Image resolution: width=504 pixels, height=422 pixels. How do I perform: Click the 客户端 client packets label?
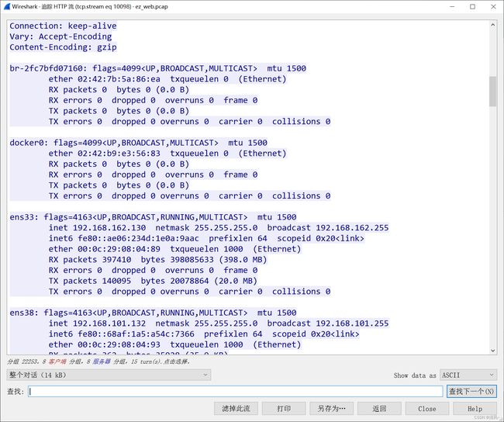(57, 361)
